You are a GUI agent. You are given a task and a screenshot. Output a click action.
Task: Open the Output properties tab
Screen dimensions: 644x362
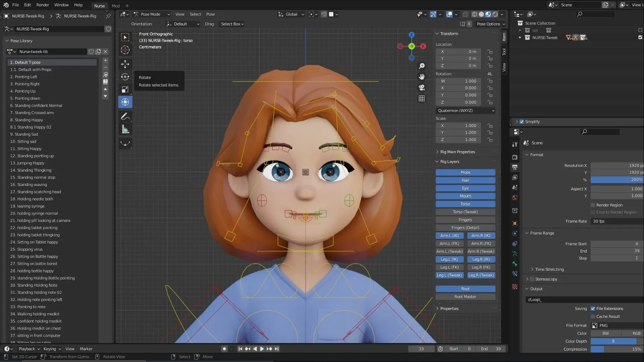tap(515, 167)
